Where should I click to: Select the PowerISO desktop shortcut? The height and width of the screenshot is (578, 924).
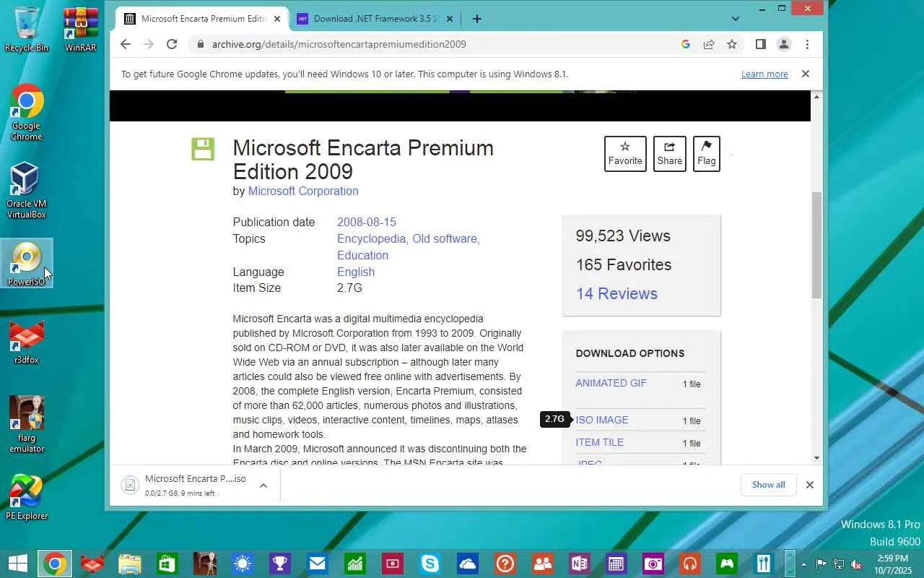(27, 264)
